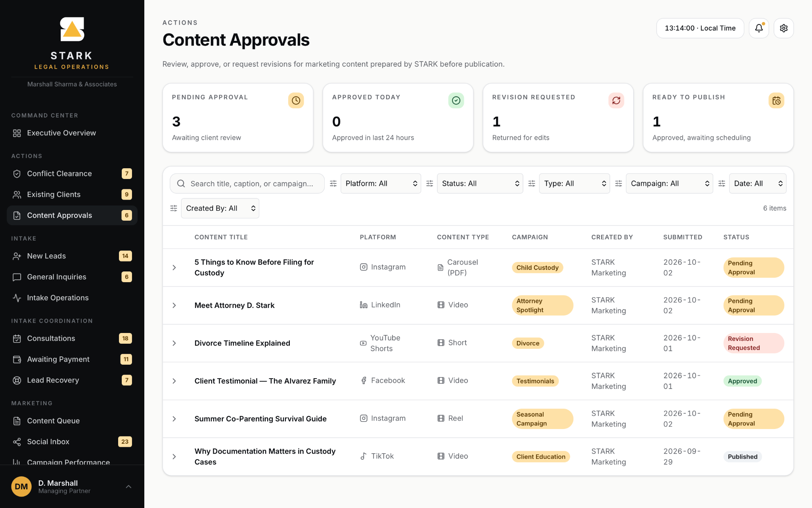Viewport: 812px width, 508px height.
Task: Open Conflict Clearance in sidebar
Action: pos(72,173)
